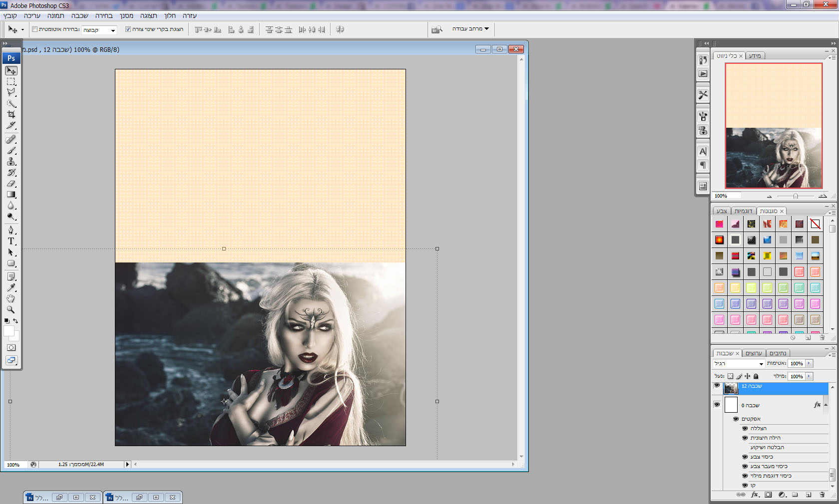The height and width of the screenshot is (504, 839).
Task: Select the Horizontal Type tool
Action: point(11,241)
